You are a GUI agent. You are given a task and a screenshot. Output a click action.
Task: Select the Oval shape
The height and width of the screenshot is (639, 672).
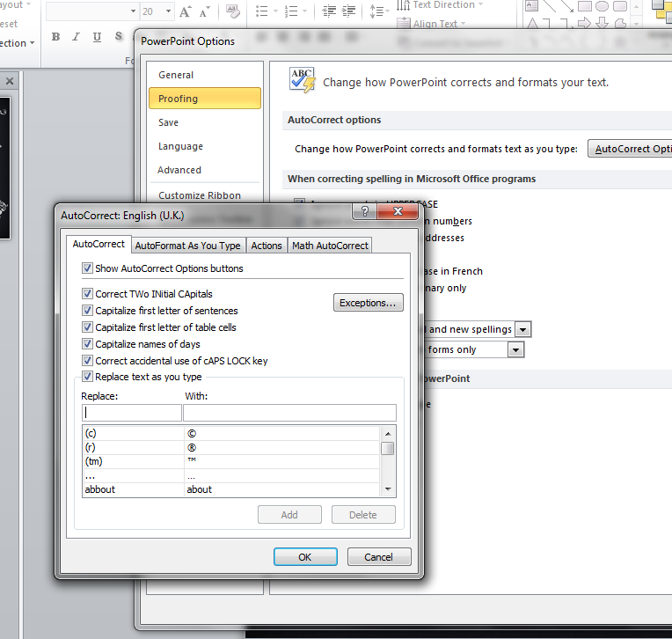pos(603,6)
